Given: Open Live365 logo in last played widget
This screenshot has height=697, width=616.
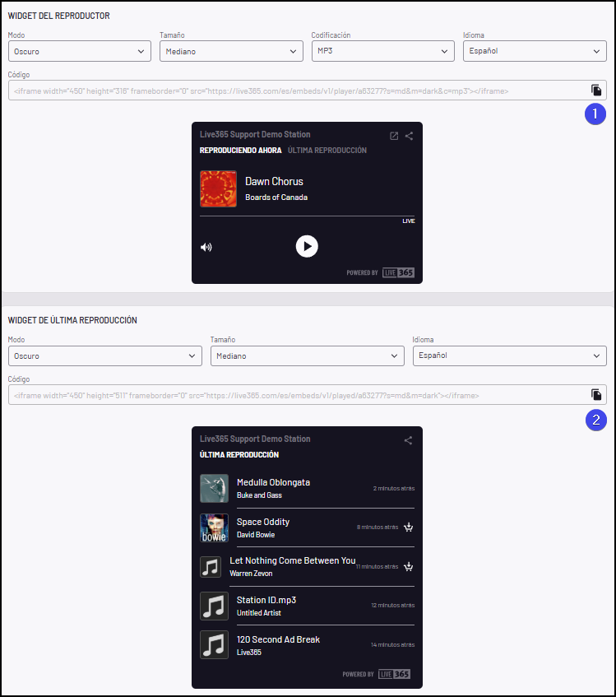Looking at the screenshot, I should click(x=395, y=674).
